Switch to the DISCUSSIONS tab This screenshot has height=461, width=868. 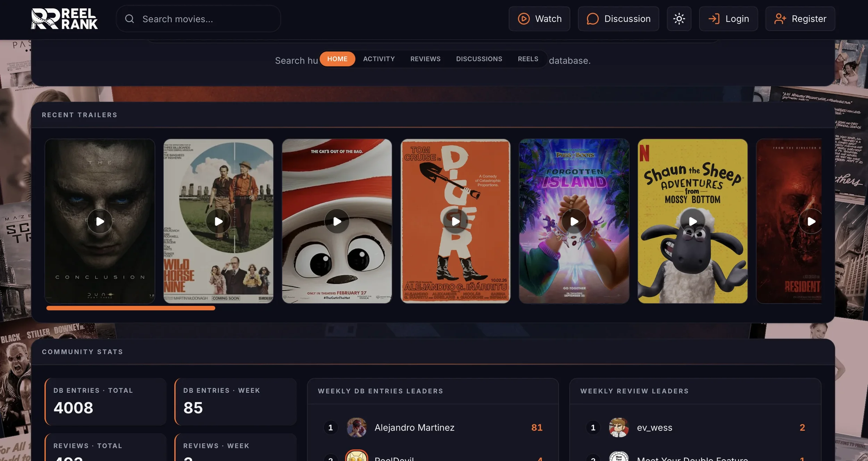pos(479,59)
